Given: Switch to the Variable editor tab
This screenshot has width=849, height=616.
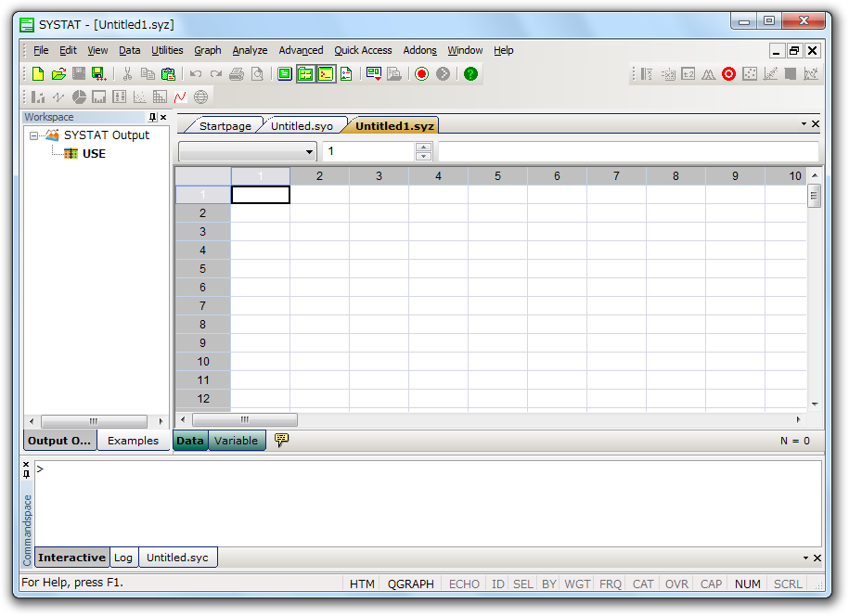Looking at the screenshot, I should click(236, 441).
